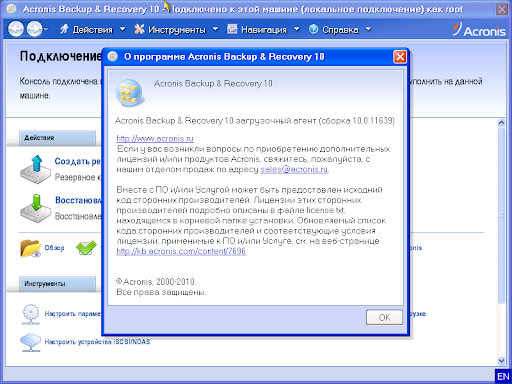Expand the Справка dropdown arrow
The width and height of the screenshot is (512, 384).
(x=368, y=29)
